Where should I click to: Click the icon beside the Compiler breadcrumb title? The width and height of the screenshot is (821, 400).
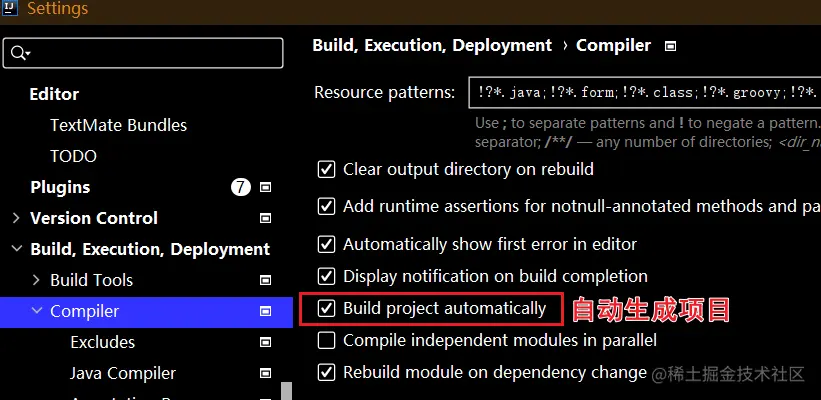(670, 46)
